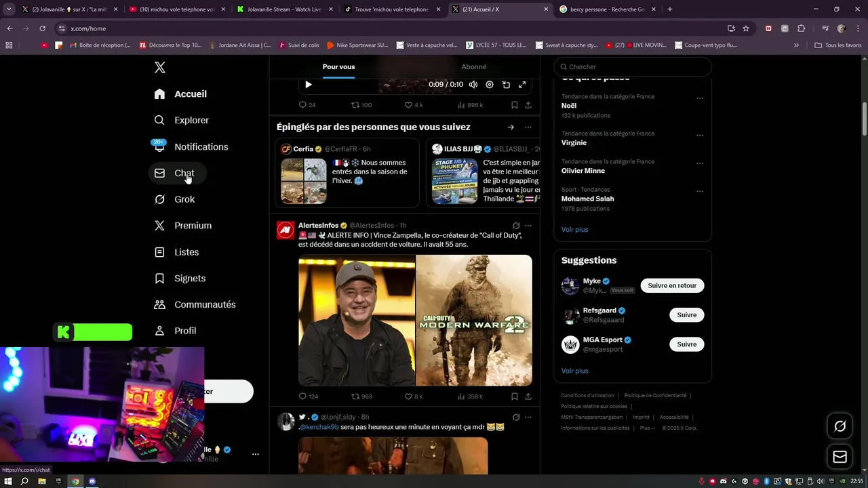Follow back Myke with Suivre en retour
868x488 pixels.
pos(672,285)
